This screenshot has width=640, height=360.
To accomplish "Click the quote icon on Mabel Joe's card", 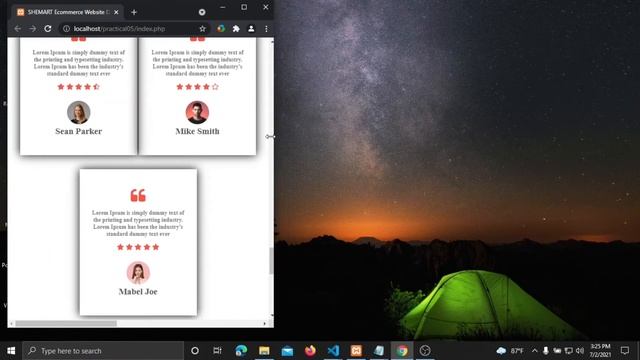I will (138, 196).
